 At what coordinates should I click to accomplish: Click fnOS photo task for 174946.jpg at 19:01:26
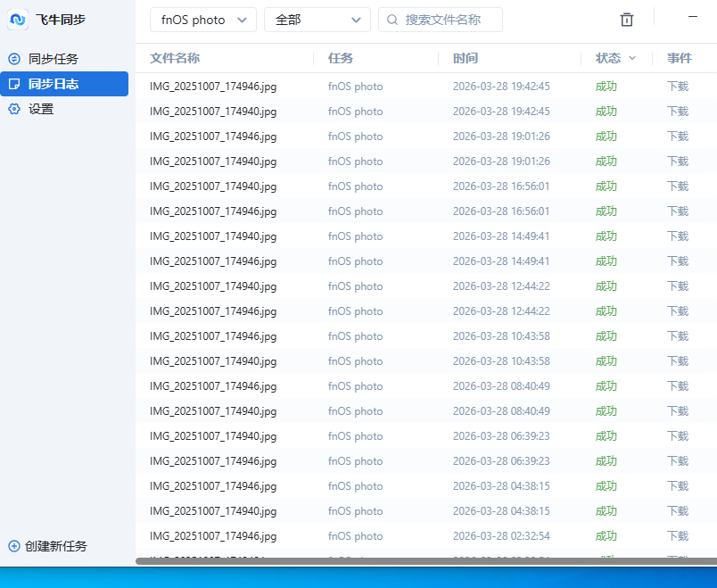tap(355, 137)
